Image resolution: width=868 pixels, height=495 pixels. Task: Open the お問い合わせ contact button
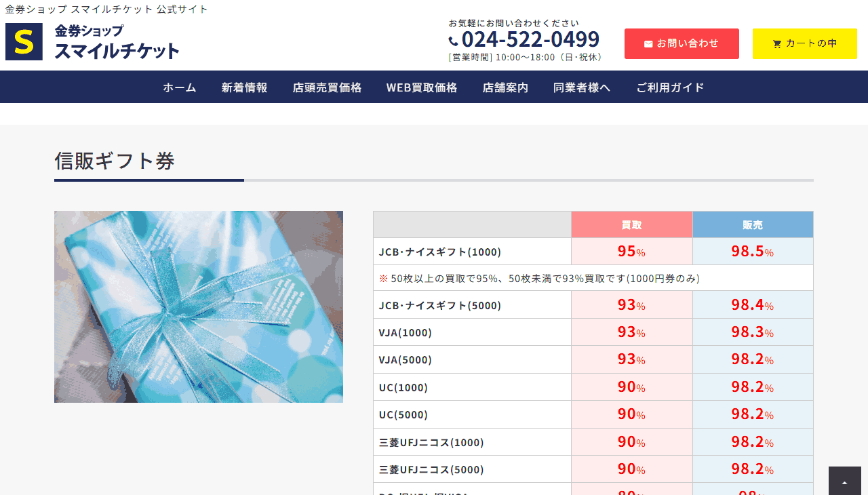[x=682, y=43]
